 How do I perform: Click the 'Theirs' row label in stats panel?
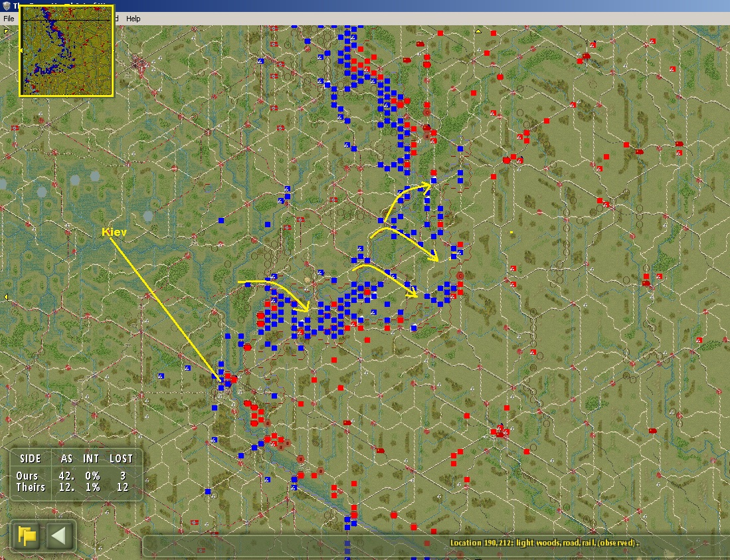31,488
